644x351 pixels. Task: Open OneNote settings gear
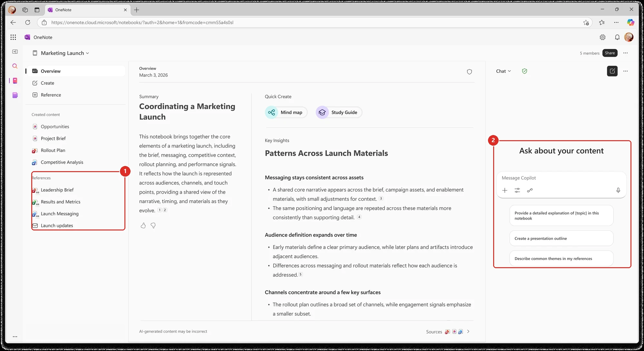tap(602, 37)
